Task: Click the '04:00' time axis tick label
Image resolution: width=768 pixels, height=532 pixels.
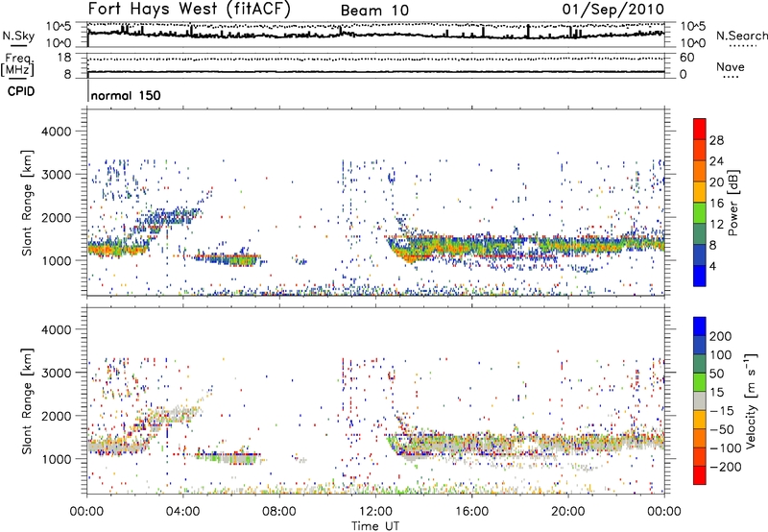Action: [183, 512]
